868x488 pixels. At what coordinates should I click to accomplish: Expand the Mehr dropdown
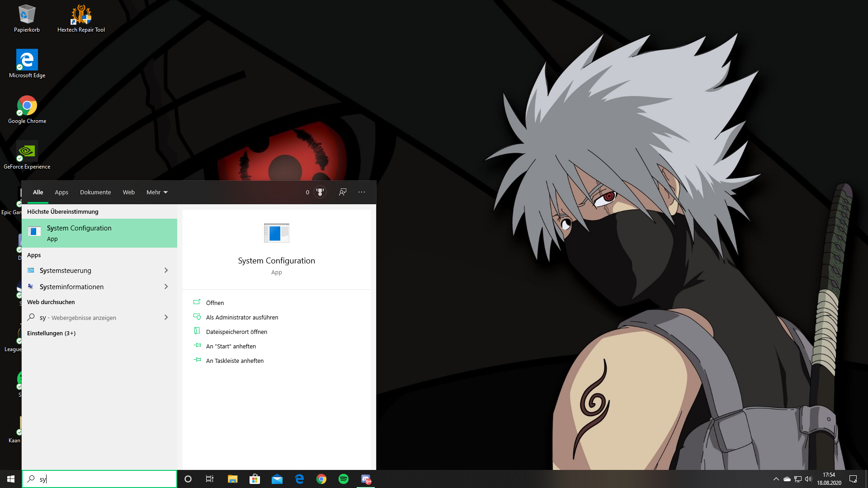coord(157,192)
